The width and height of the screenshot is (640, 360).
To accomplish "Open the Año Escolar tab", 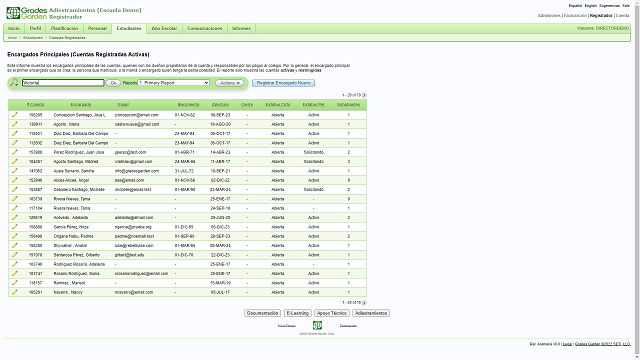I will [x=164, y=28].
